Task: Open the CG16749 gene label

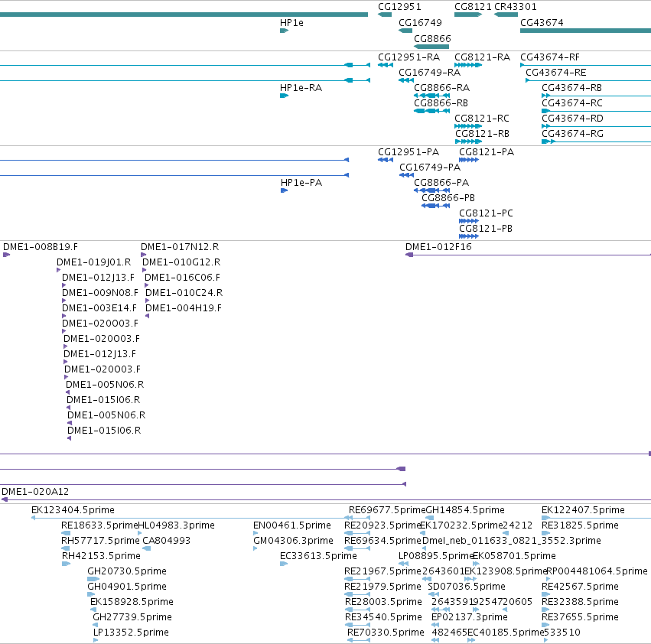Action: coord(420,23)
